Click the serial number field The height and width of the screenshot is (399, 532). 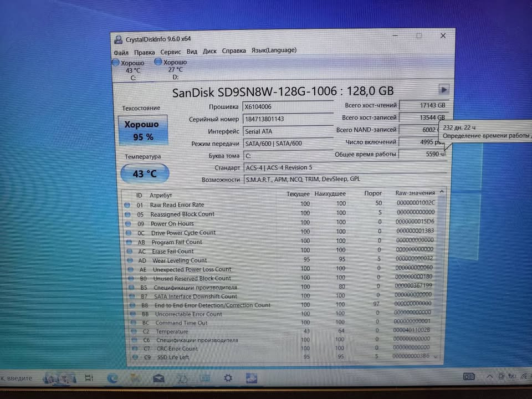288,119
